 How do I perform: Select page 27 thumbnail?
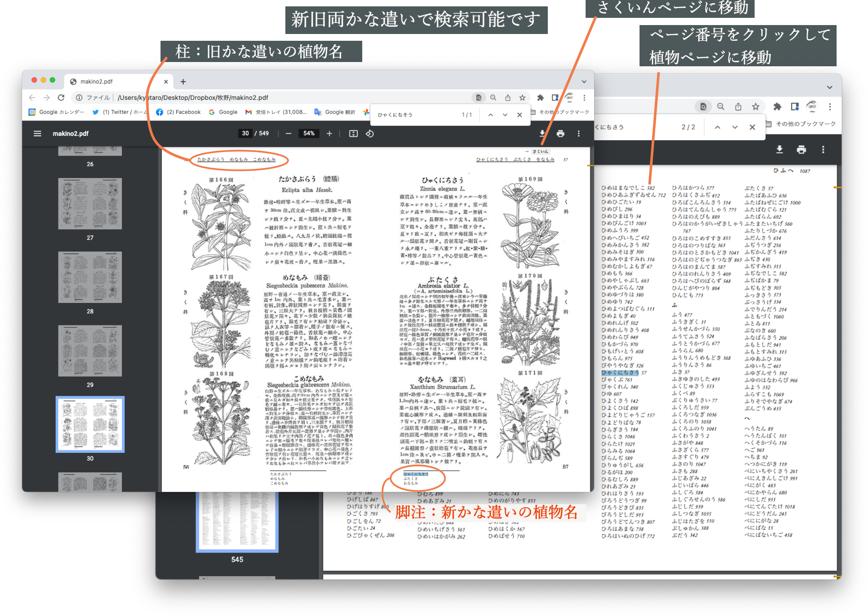point(90,204)
